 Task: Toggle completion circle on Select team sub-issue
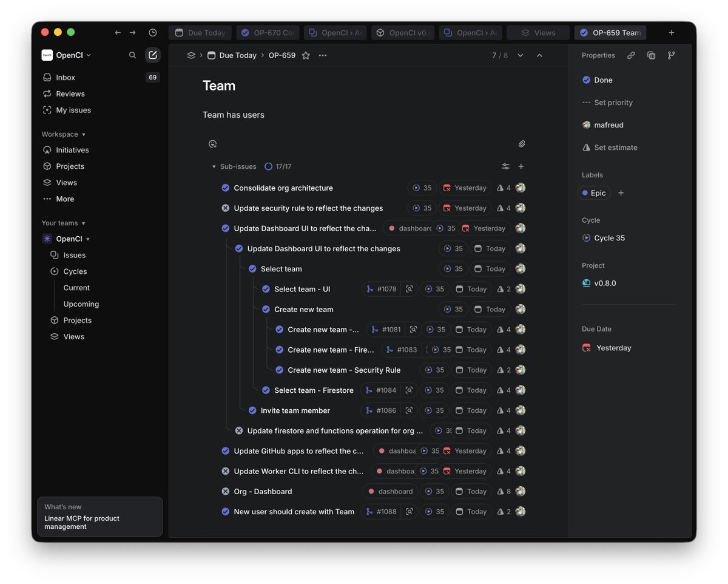[x=252, y=268]
